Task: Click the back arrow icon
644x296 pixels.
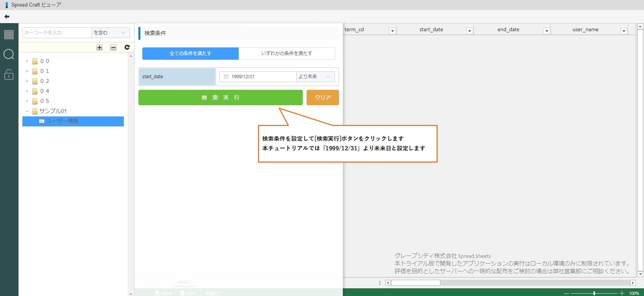Action: pyautogui.click(x=7, y=17)
